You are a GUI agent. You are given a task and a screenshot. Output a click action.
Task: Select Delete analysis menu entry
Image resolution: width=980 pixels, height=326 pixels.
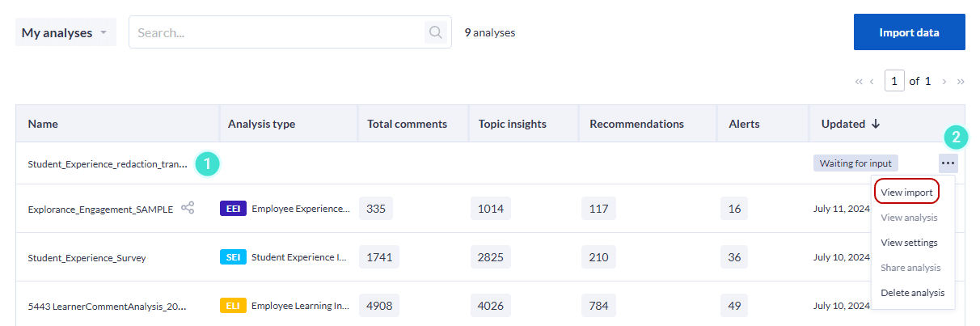(912, 293)
